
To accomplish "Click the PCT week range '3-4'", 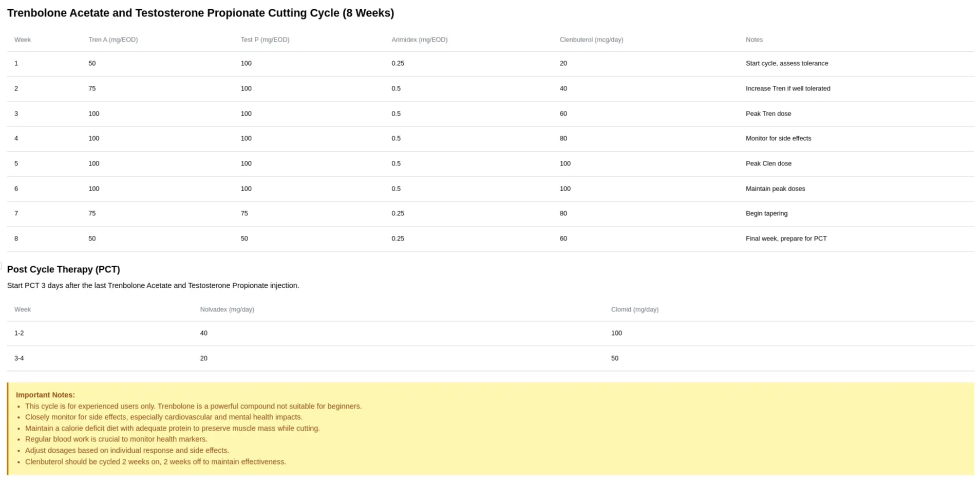I will [x=19, y=358].
